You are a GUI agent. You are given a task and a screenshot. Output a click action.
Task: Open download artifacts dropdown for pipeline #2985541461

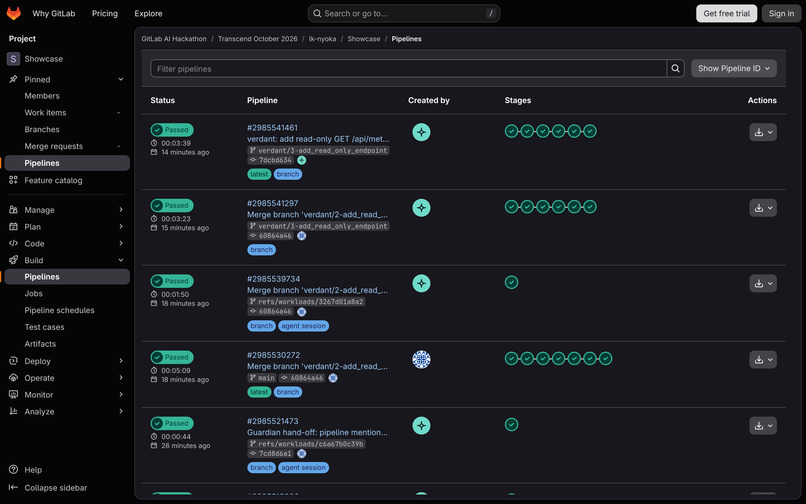763,132
